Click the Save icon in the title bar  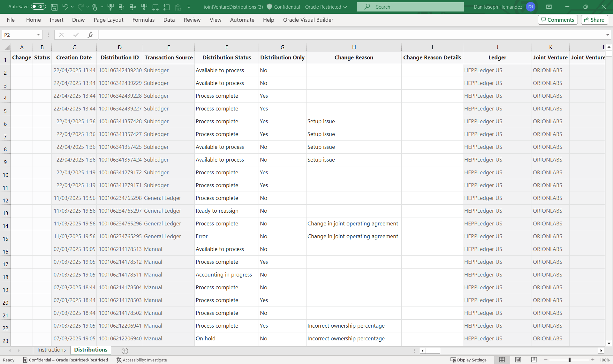tap(54, 7)
